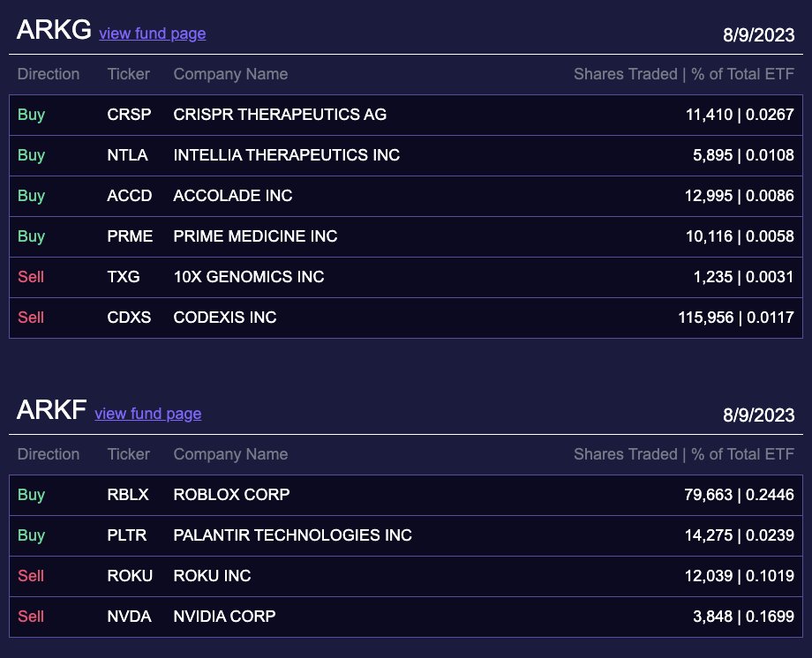
Task: Click the PALANTIR TECHNOLOGIES INC company name
Action: tap(291, 535)
